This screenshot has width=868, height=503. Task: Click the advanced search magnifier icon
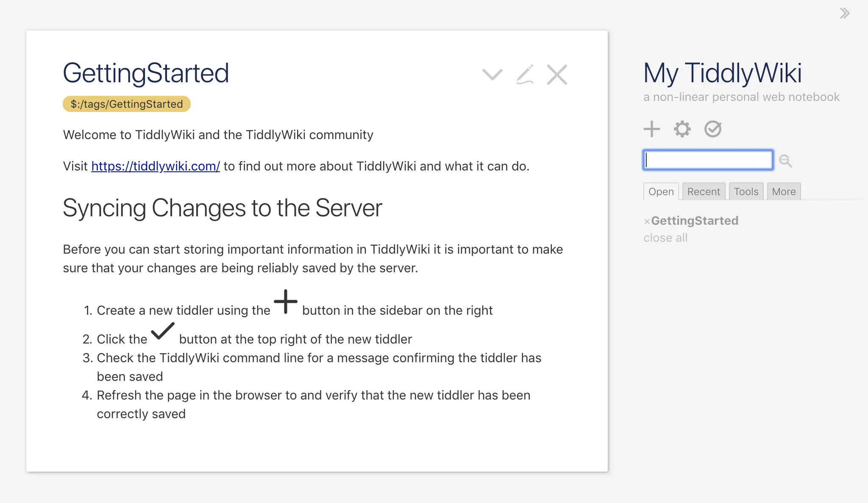coord(785,161)
